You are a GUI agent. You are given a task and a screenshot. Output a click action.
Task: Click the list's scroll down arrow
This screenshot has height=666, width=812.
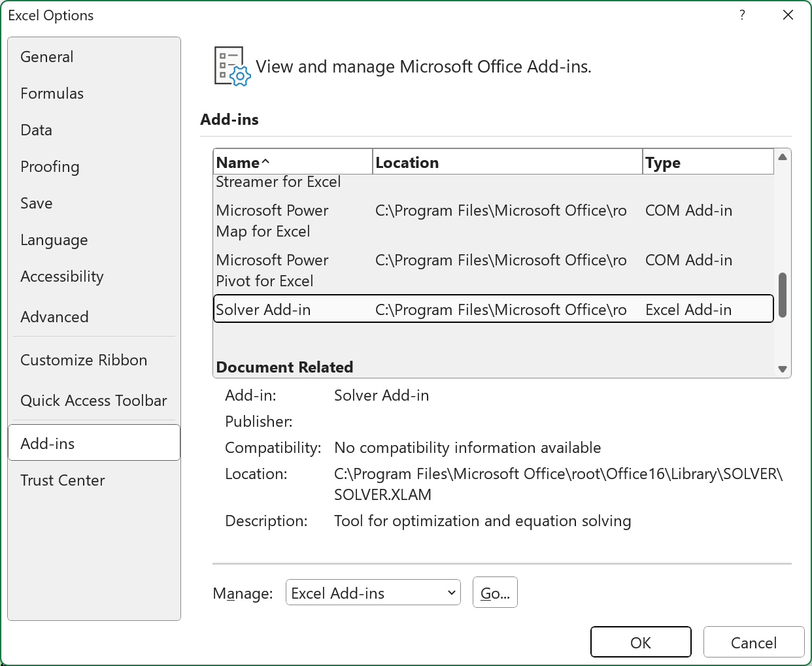tap(783, 369)
